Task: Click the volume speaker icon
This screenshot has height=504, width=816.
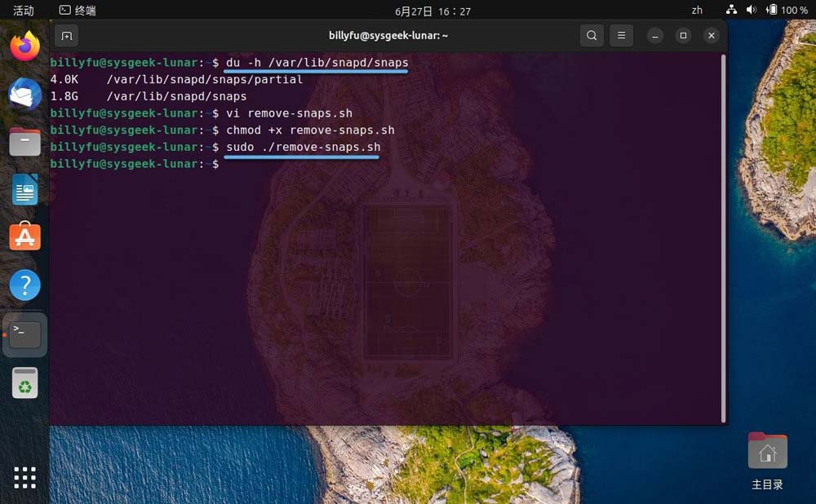Action: point(751,10)
